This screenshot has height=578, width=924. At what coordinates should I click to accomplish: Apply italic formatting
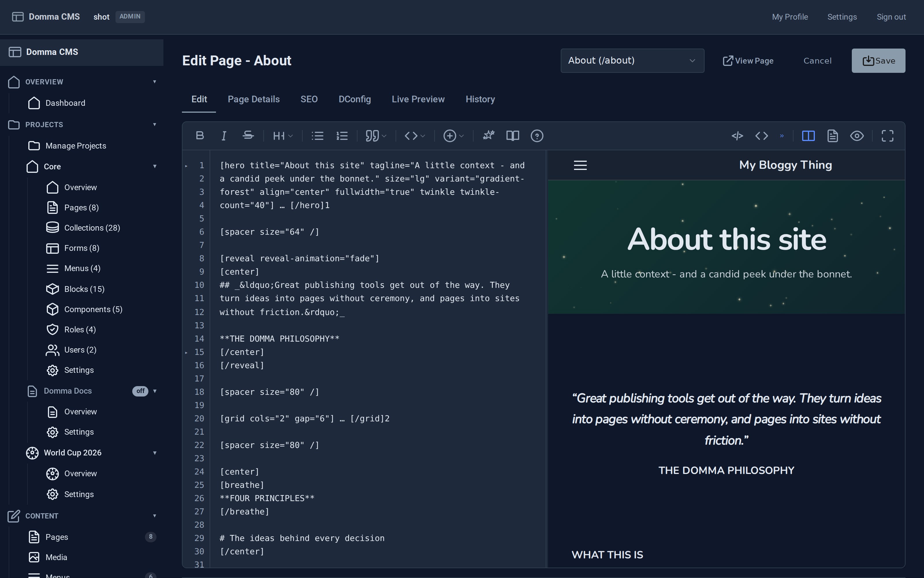click(224, 136)
